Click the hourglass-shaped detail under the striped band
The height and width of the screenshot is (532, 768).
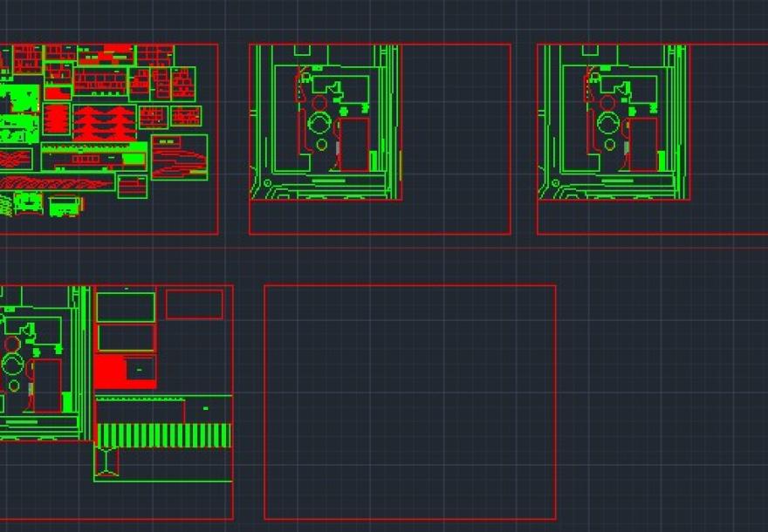(106, 461)
